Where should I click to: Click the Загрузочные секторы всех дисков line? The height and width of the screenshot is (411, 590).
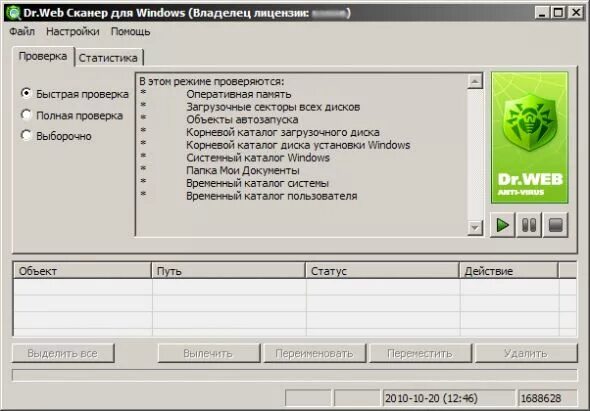pyautogui.click(x=273, y=107)
